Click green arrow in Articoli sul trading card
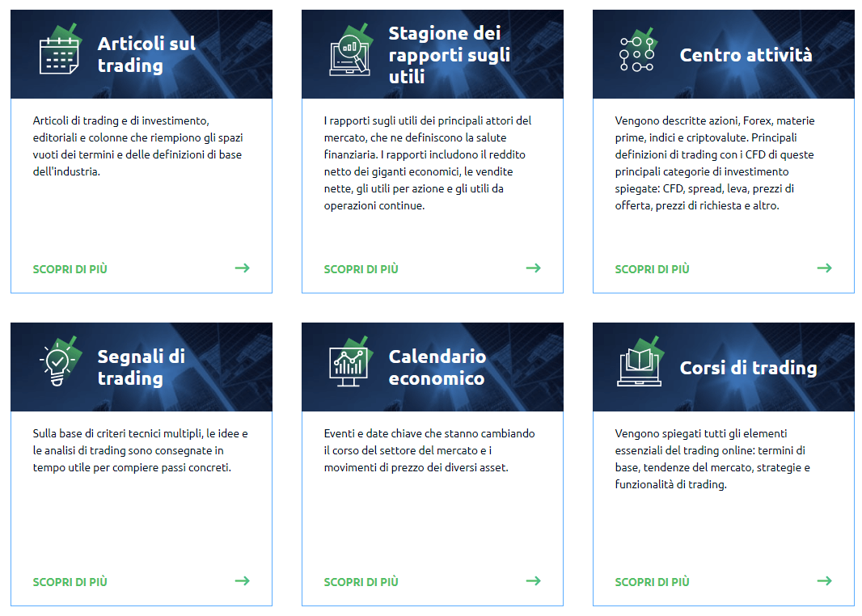 pos(243,268)
